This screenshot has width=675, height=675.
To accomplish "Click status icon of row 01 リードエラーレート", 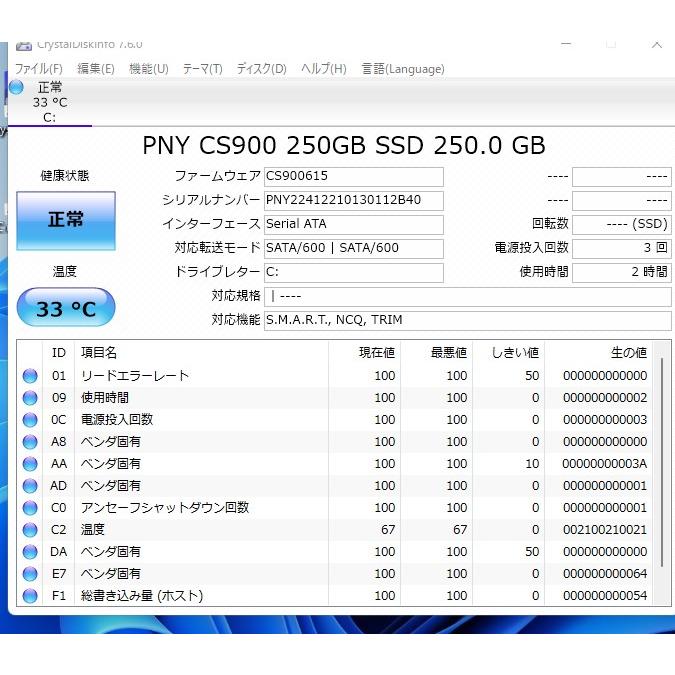I will tap(30, 376).
